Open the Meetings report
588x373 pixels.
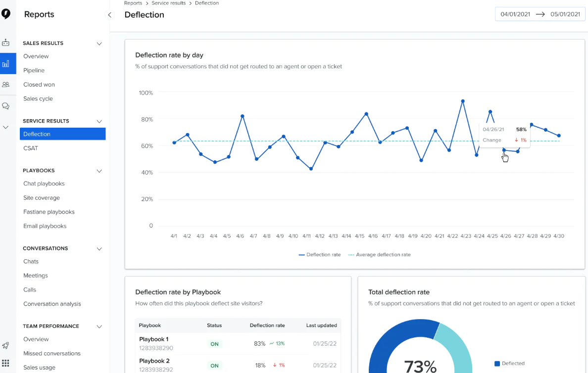click(x=36, y=276)
